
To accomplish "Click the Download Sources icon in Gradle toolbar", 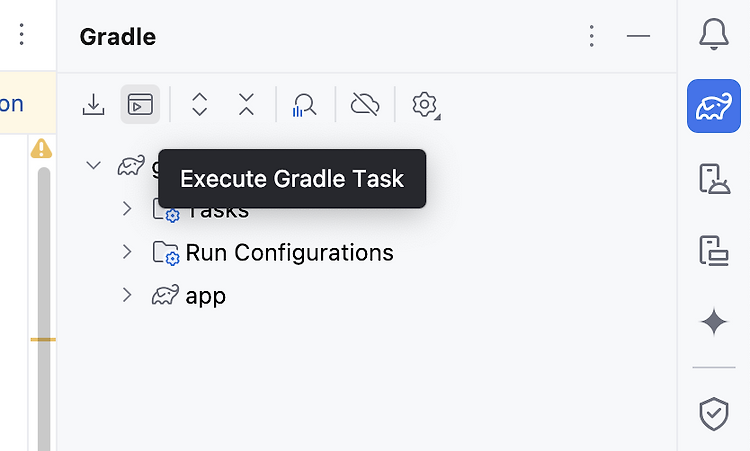I will 93,104.
